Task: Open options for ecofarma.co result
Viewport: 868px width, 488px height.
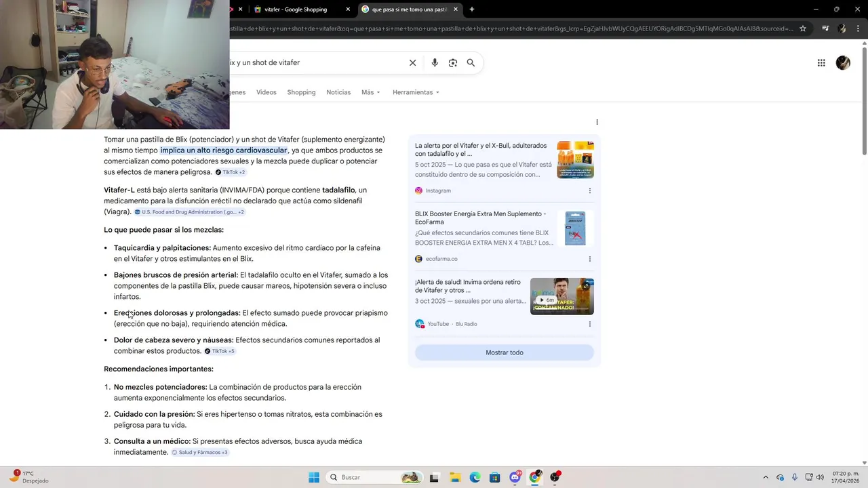Action: point(589,259)
